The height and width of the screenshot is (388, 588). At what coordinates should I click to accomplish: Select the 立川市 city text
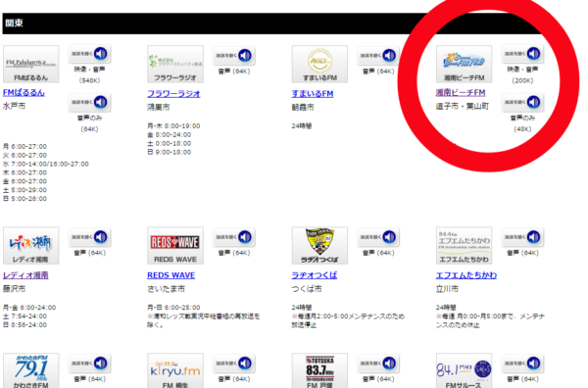(447, 289)
